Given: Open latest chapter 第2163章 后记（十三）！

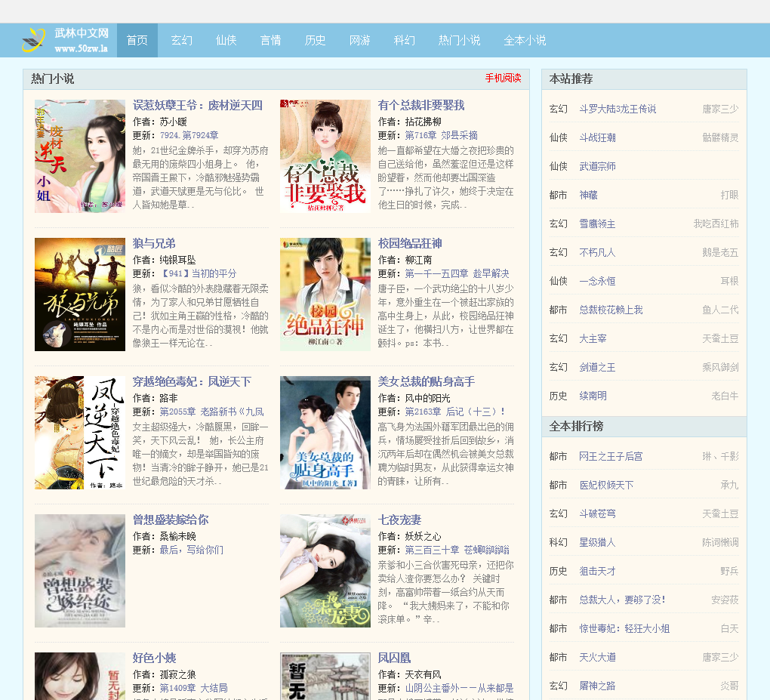Looking at the screenshot, I should pyautogui.click(x=455, y=412).
